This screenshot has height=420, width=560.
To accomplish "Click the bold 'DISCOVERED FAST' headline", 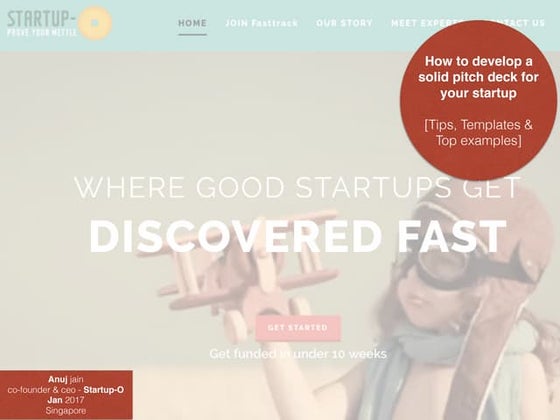I will (x=298, y=236).
